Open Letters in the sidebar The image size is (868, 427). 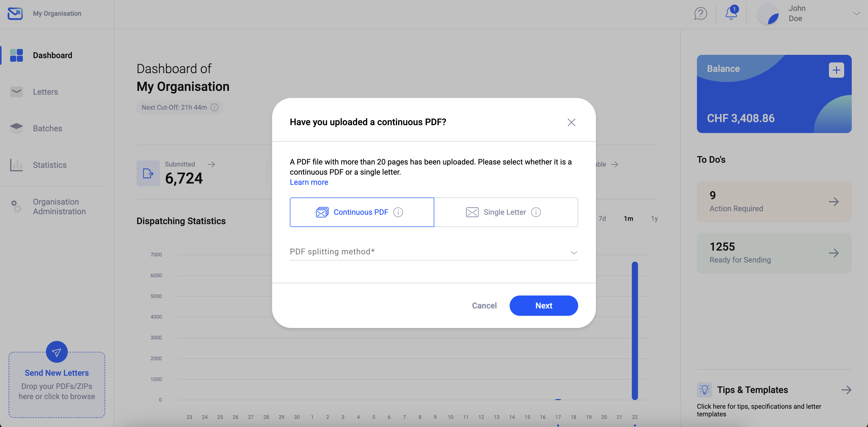pyautogui.click(x=45, y=92)
